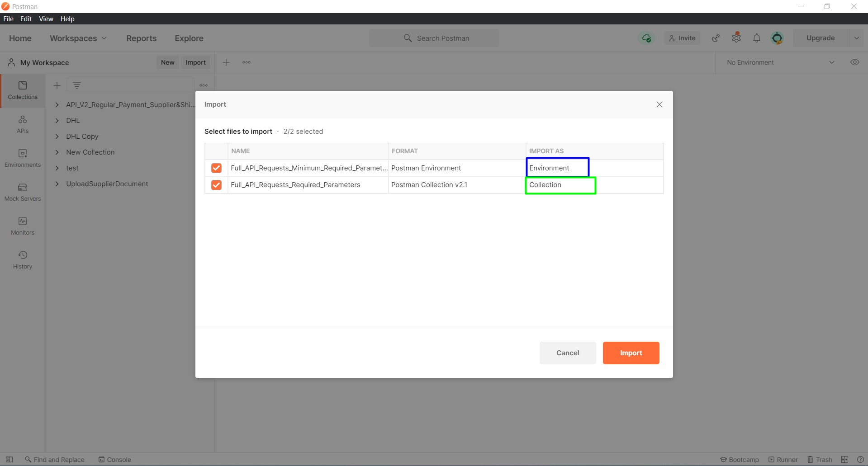
Task: Open the File menu
Action: point(9,19)
